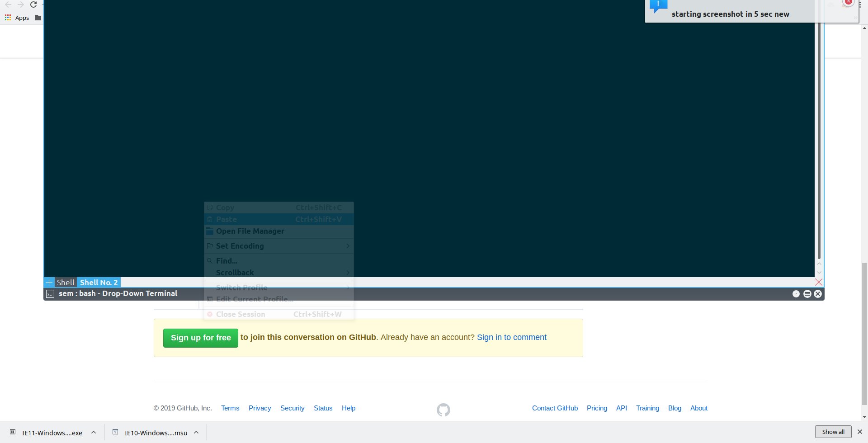Screen dimensions: 868x443
Task: Choose Find... from the context menu
Action: point(279,261)
